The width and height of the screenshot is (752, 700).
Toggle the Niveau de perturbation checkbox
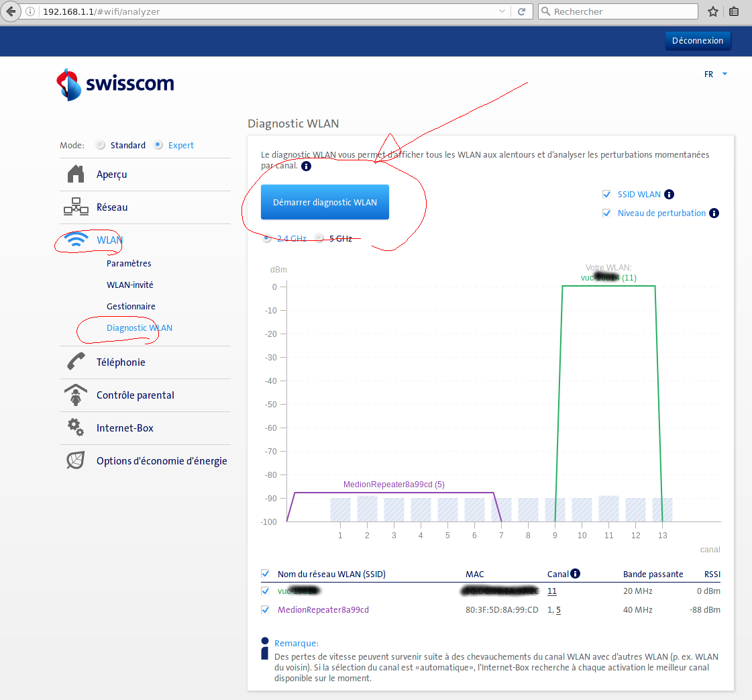coord(606,213)
